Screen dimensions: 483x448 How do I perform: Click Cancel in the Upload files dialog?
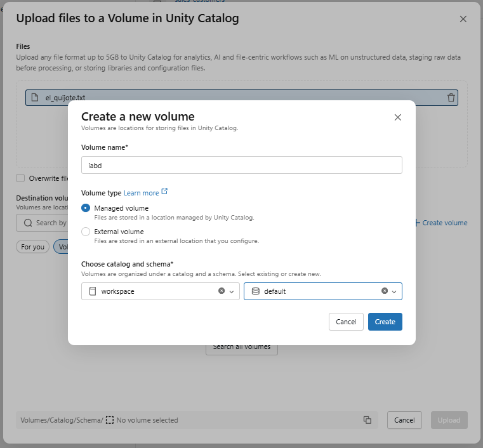pyautogui.click(x=404, y=420)
